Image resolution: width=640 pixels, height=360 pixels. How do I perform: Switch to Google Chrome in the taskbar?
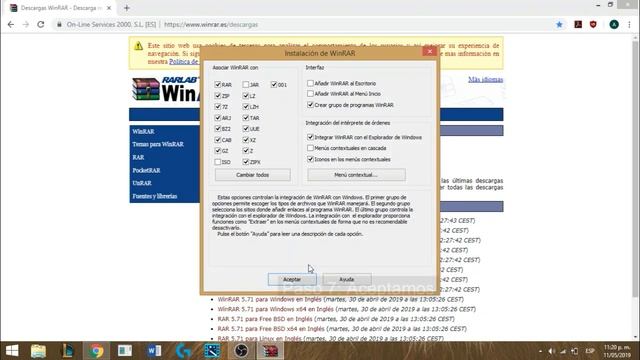(96, 351)
